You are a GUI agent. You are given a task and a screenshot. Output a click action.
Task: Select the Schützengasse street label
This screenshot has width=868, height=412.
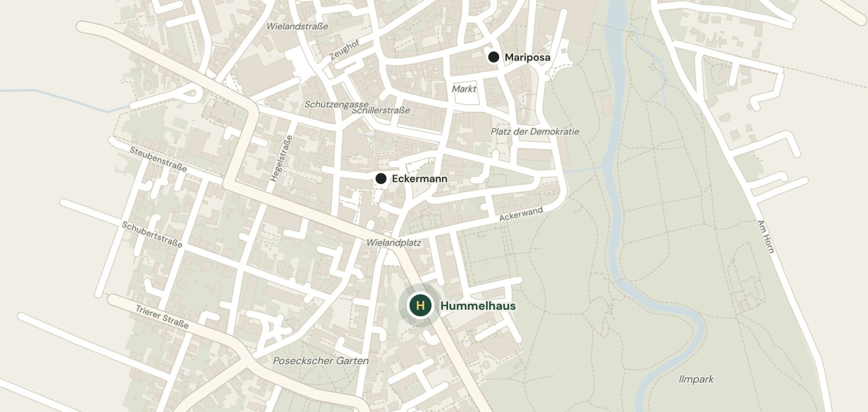[x=337, y=104]
